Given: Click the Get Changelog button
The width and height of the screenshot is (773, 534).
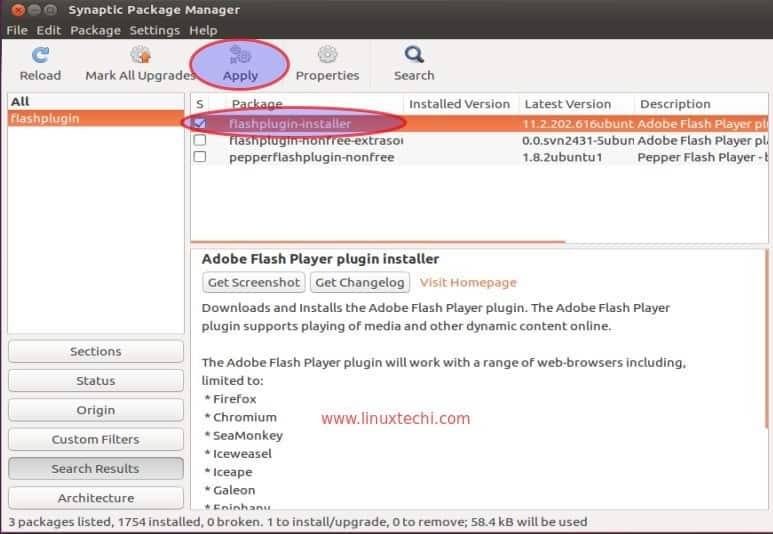Looking at the screenshot, I should coord(360,283).
